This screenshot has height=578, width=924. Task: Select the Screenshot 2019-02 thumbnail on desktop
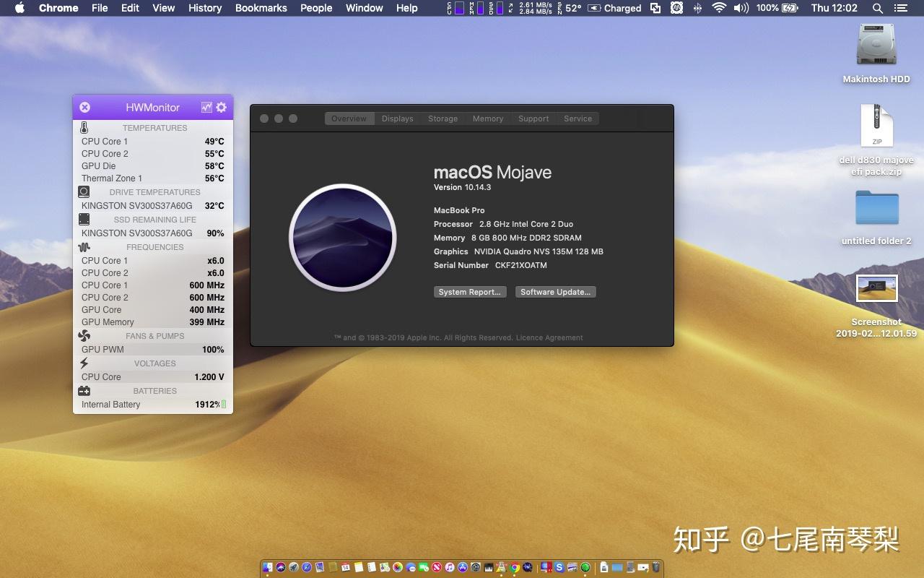pyautogui.click(x=876, y=288)
